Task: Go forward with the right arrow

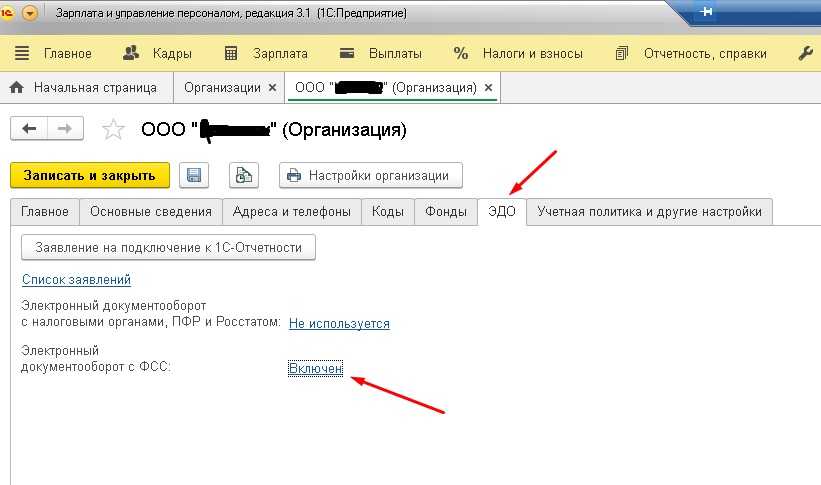Action: [x=65, y=128]
